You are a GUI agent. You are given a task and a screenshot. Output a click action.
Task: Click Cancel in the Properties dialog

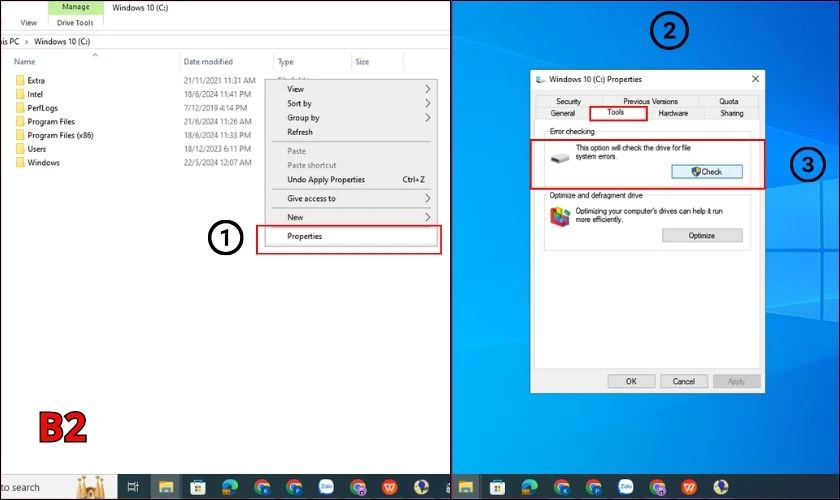pyautogui.click(x=684, y=381)
